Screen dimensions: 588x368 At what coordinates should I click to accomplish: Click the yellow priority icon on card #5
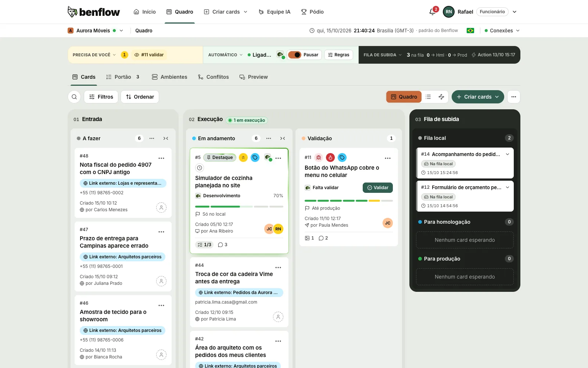click(x=243, y=158)
